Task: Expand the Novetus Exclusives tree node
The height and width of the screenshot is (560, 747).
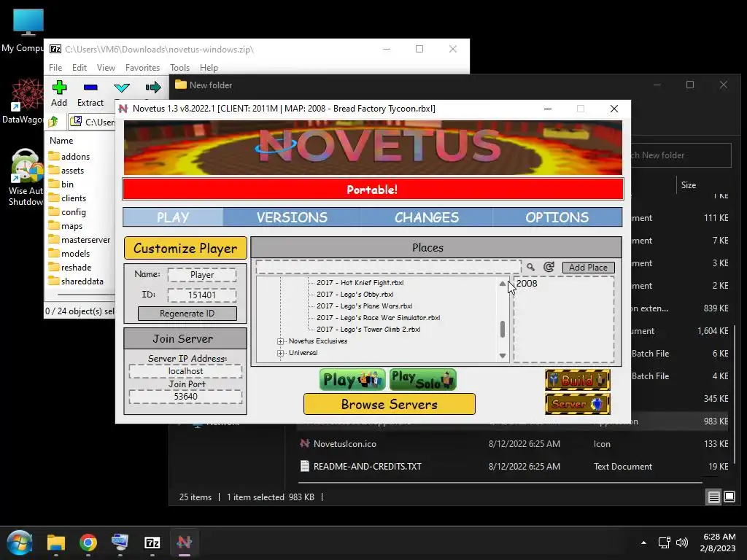Action: pyautogui.click(x=280, y=341)
